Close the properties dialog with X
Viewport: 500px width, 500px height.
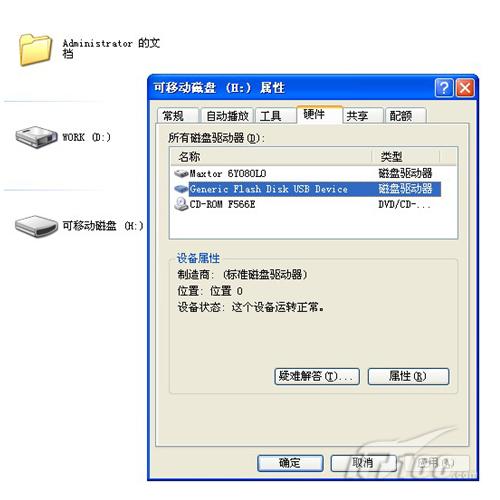pos(465,88)
